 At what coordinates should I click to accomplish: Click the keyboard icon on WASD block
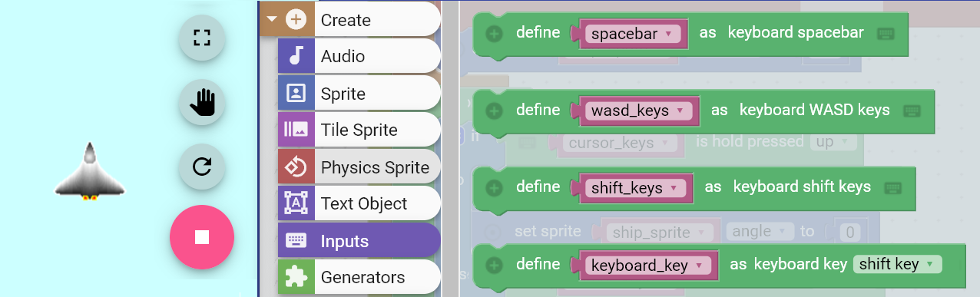(x=912, y=111)
